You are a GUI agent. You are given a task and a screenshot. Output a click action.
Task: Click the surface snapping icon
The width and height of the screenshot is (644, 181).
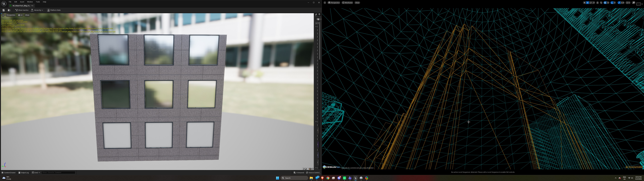[601, 3]
